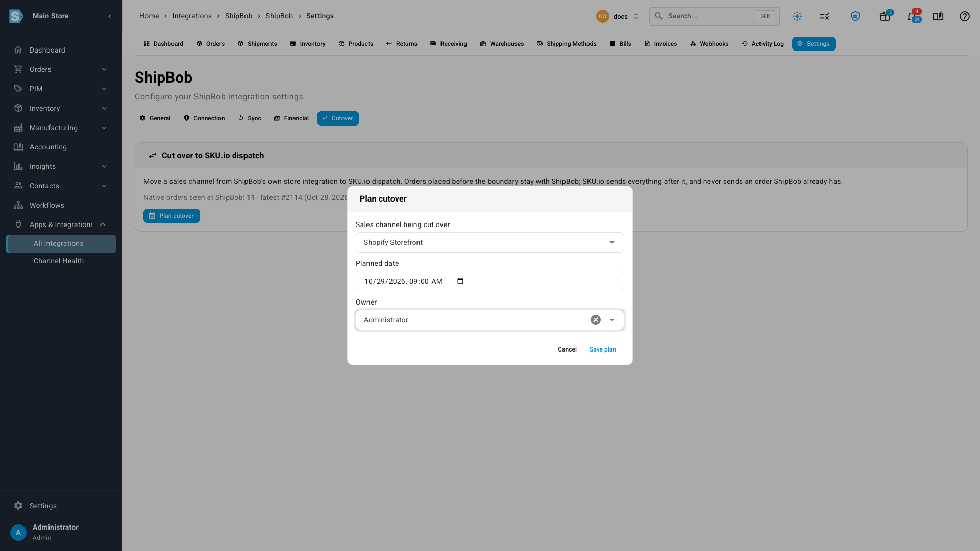Open the calendar picker in Planned date
This screenshot has width=980, height=551.
click(460, 281)
